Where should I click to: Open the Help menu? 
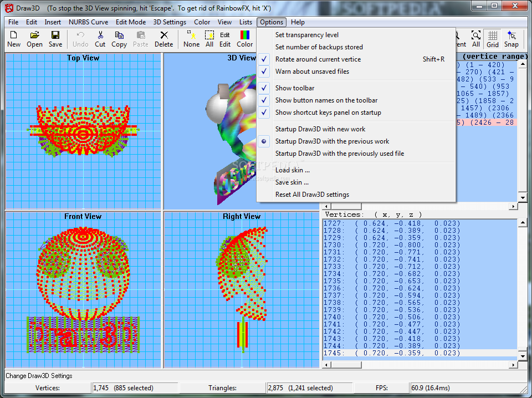coord(298,22)
